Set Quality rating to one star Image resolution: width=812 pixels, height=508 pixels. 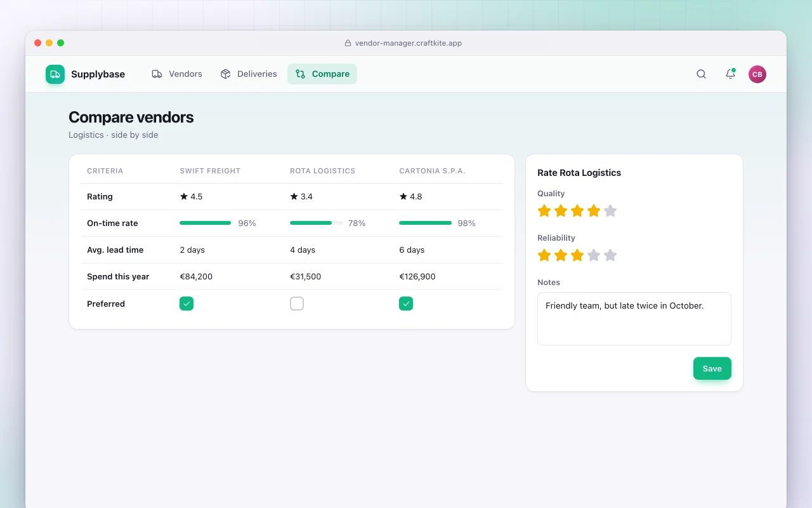544,211
